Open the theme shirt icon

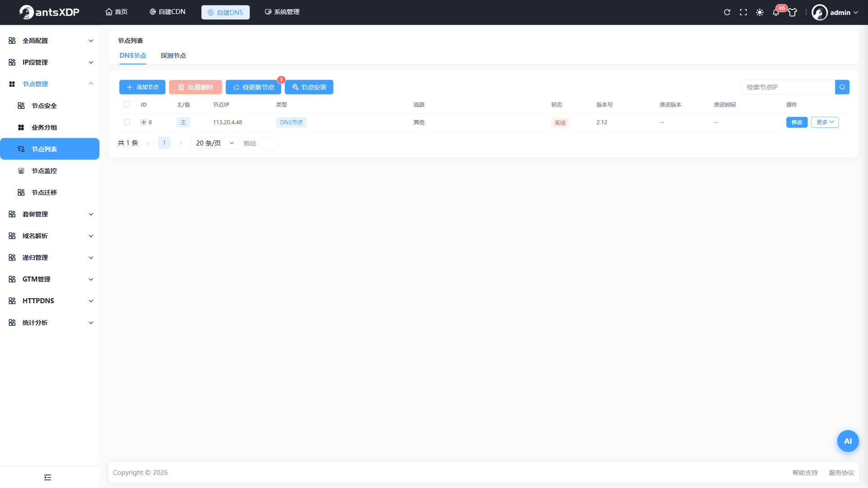coord(793,12)
